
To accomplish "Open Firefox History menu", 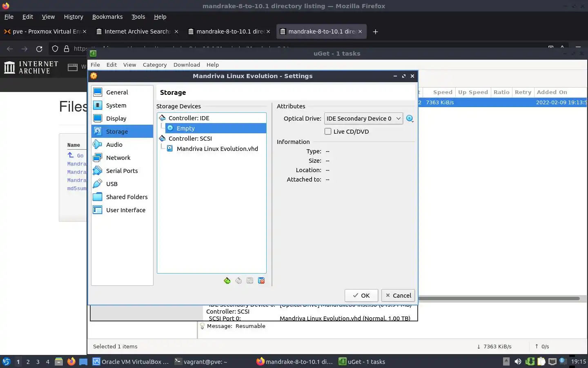I will [73, 17].
